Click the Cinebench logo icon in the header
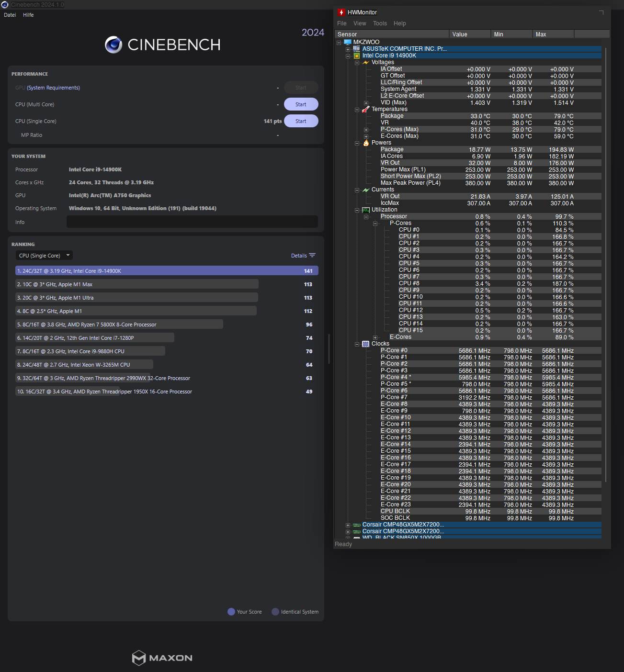 pos(113,45)
